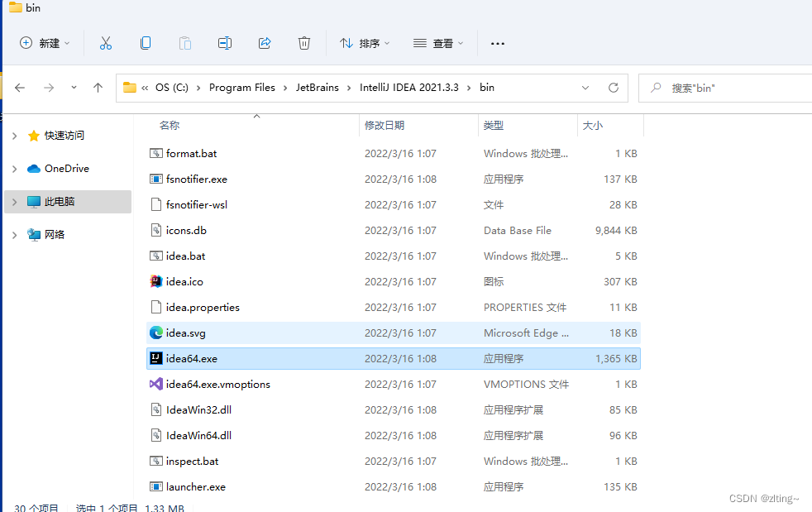The width and height of the screenshot is (812, 512).
Task: Open 快速访问 in navigation pane
Action: coord(64,136)
